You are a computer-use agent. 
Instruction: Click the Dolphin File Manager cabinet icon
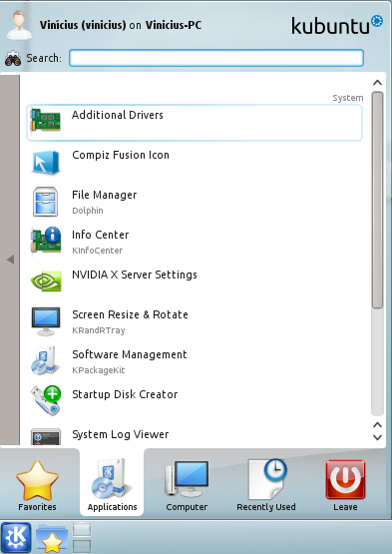[45, 202]
